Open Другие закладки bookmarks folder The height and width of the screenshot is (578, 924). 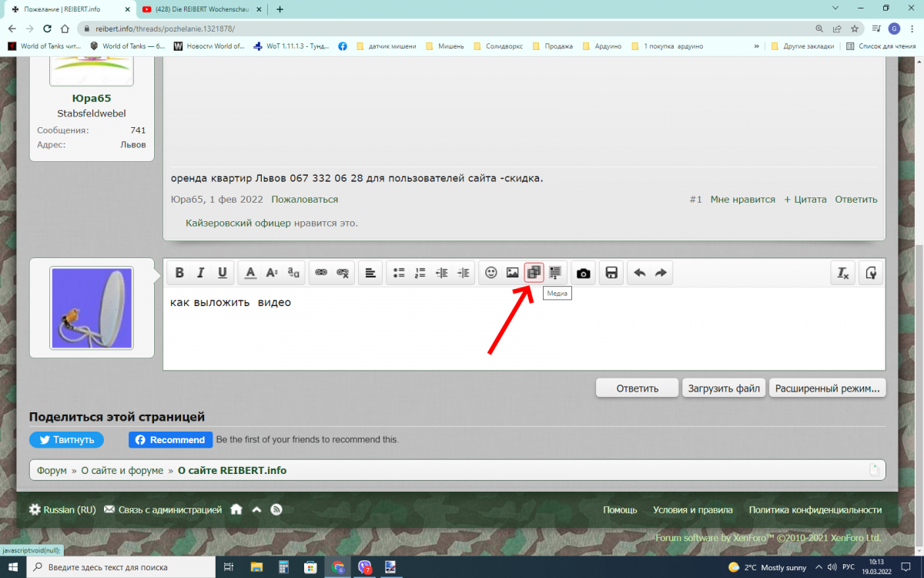coord(802,46)
